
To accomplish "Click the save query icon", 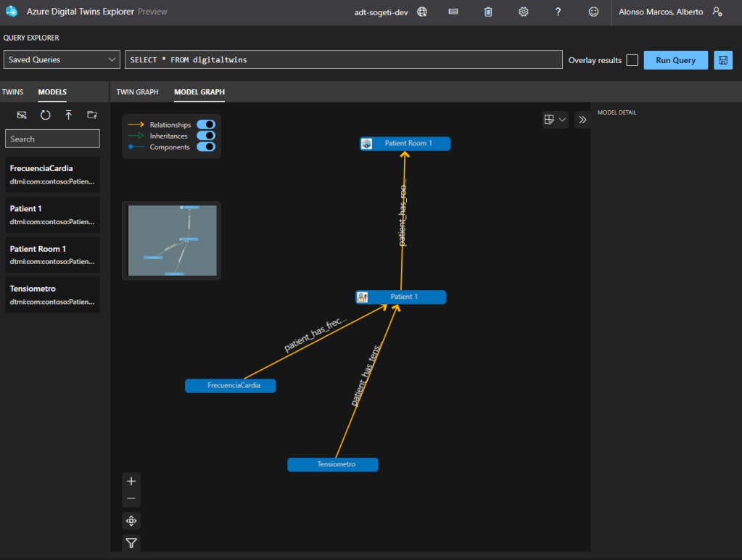I will [x=722, y=60].
